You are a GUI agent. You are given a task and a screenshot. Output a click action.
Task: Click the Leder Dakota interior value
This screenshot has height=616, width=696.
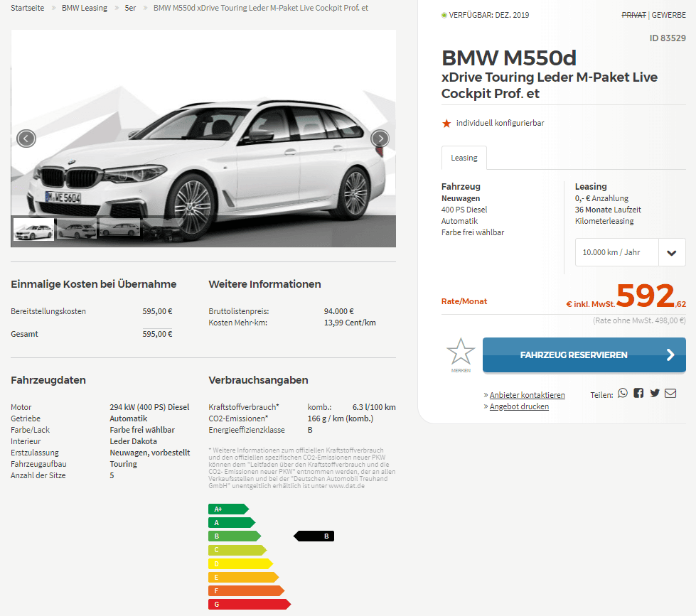133,441
